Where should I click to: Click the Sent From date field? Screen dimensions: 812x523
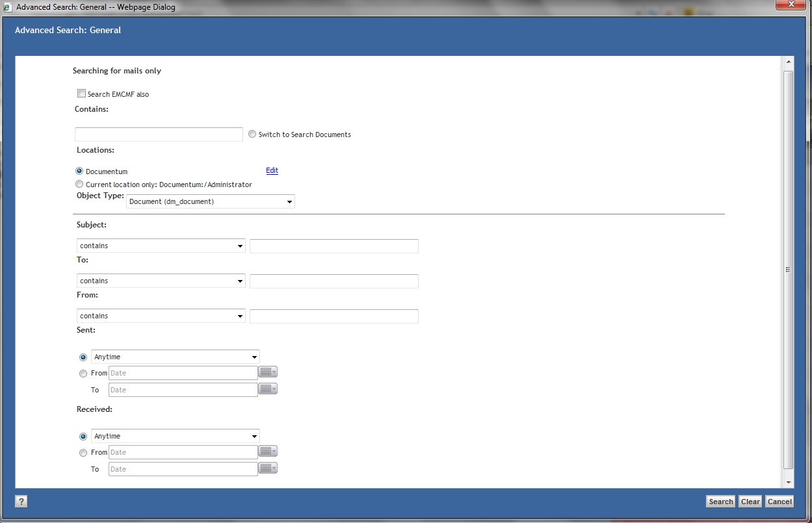coord(183,373)
